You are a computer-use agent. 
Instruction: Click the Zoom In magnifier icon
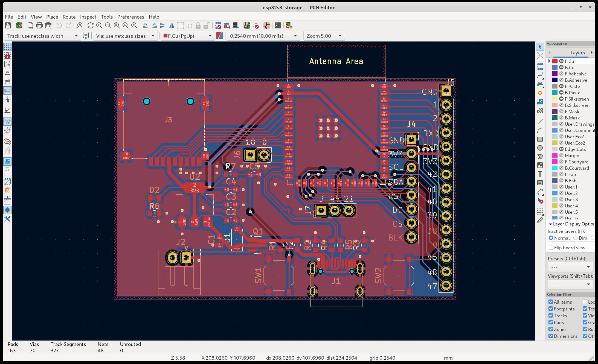(99, 26)
